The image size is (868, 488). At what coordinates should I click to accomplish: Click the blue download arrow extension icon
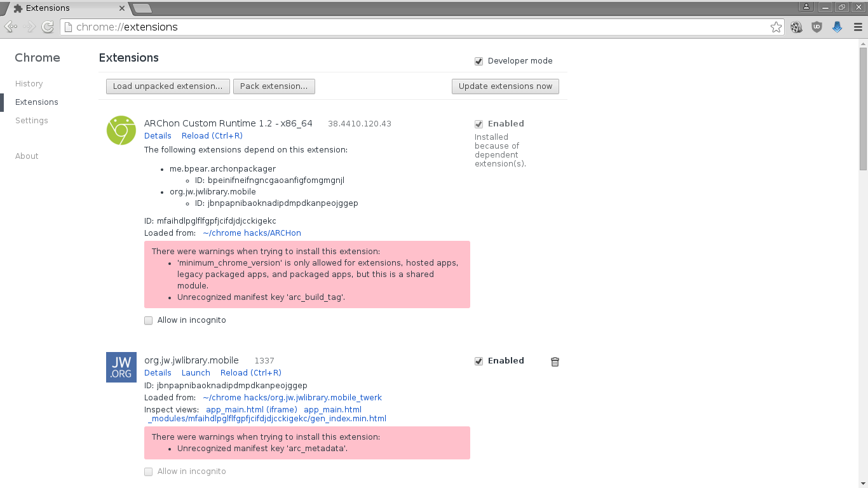[837, 27]
